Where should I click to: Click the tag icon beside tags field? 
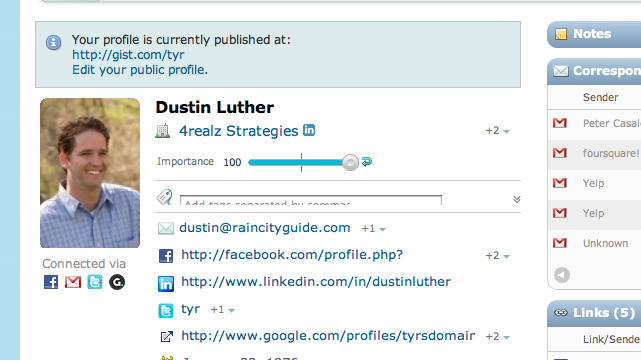[165, 197]
